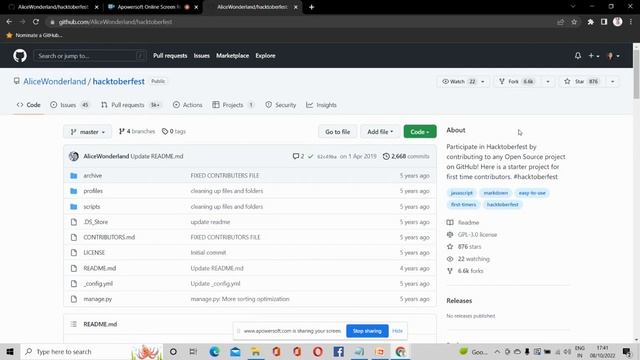The image size is (640, 360).
Task: Expand the Add file dropdown
Action: click(380, 132)
